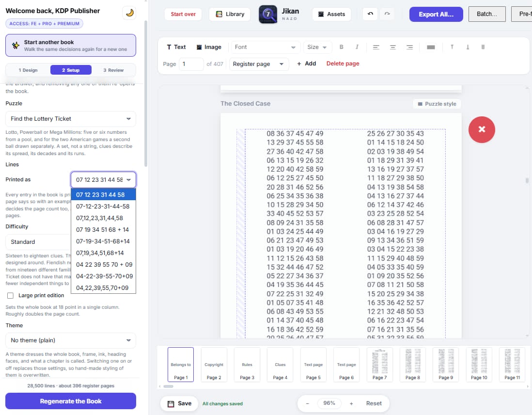Open the Font dropdown
Image resolution: width=532 pixels, height=415 pixels.
[266, 47]
